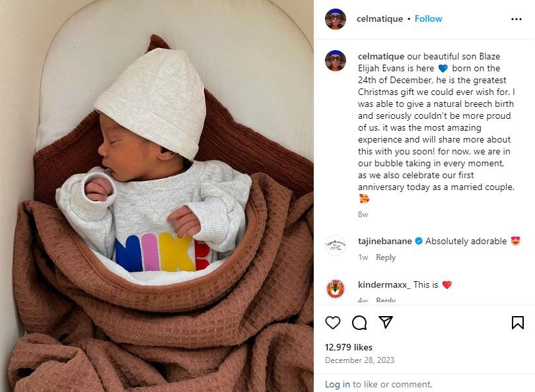Open the tajinebanane username link
This screenshot has width=535, height=392.
[385, 241]
